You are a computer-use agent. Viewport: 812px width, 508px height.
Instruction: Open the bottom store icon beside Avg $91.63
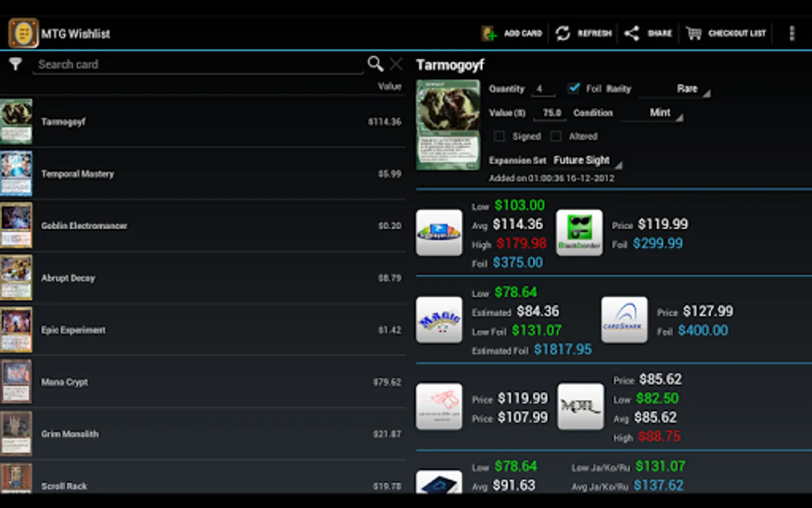(439, 483)
